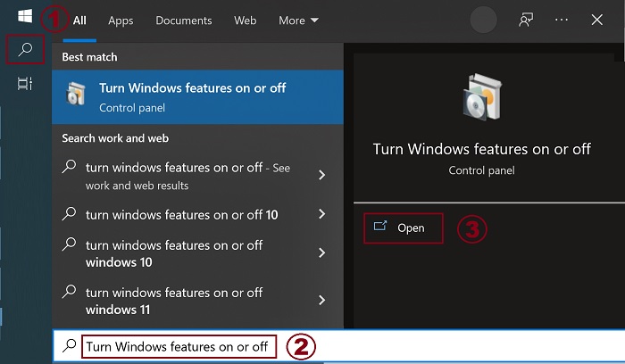Click the magnifier icon in search box
Viewport: 625px width, 364px height.
click(x=69, y=346)
